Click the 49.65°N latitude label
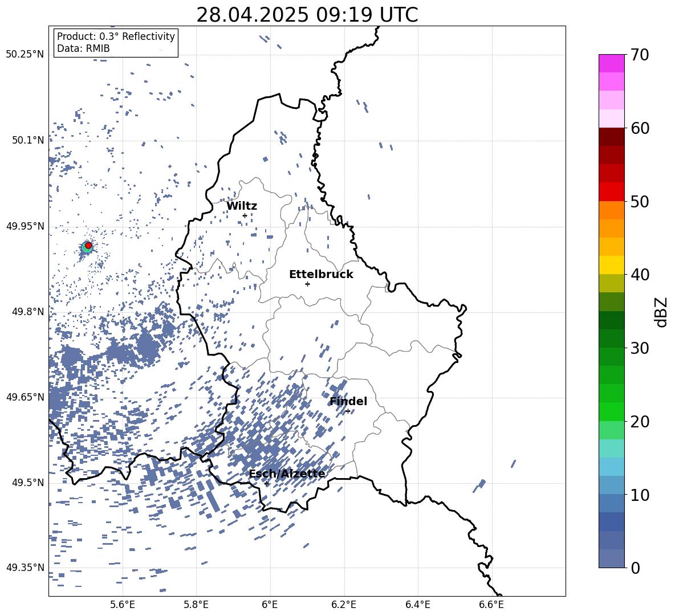The image size is (675, 616). 25,397
